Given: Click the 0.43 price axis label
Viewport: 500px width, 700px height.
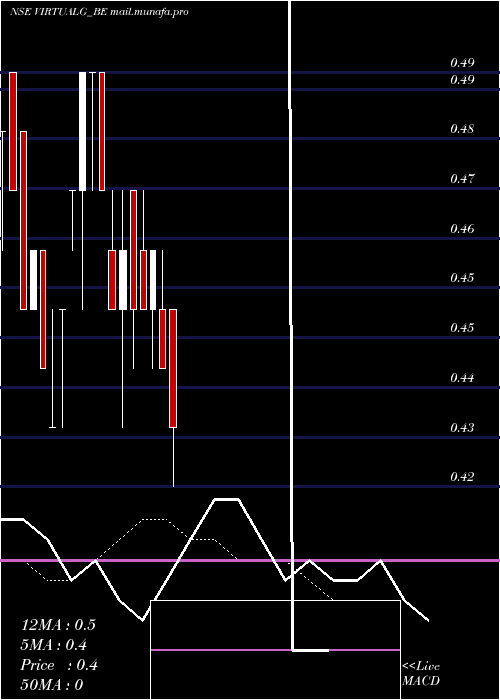Looking at the screenshot, I should tap(462, 428).
